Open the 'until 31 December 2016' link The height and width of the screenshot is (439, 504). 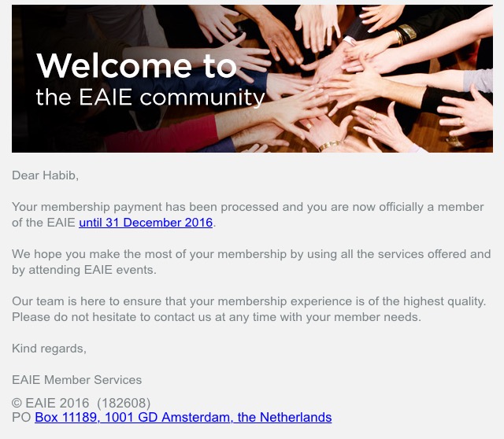pos(146,223)
